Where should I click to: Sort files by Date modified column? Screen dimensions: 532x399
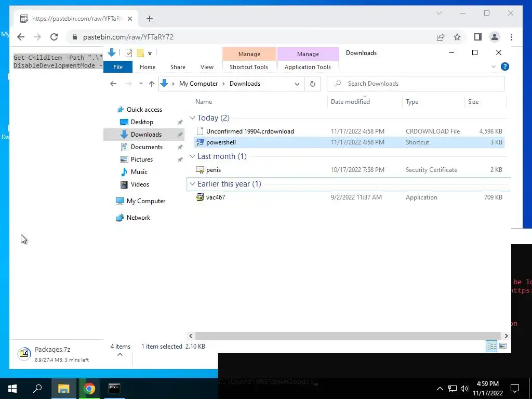coord(350,102)
